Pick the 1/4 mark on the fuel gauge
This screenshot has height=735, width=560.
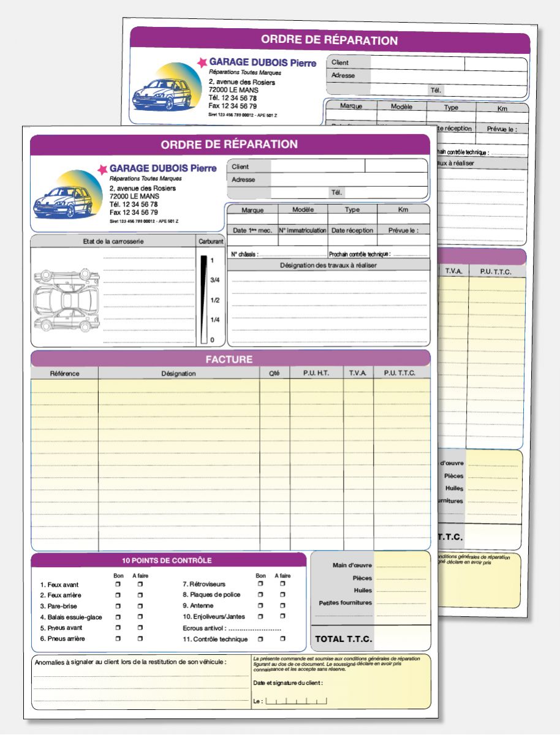point(214,320)
